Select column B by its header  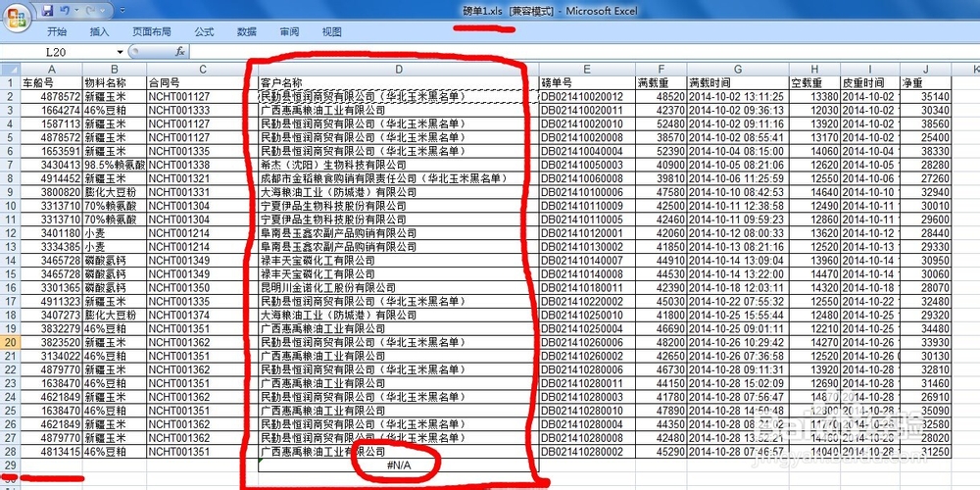[115, 70]
